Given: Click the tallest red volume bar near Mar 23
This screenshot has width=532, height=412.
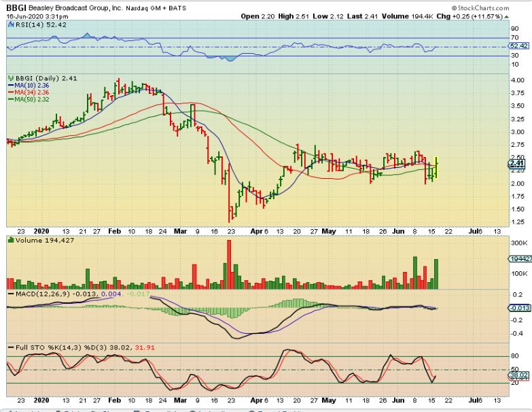Looking at the screenshot, I should [229, 264].
